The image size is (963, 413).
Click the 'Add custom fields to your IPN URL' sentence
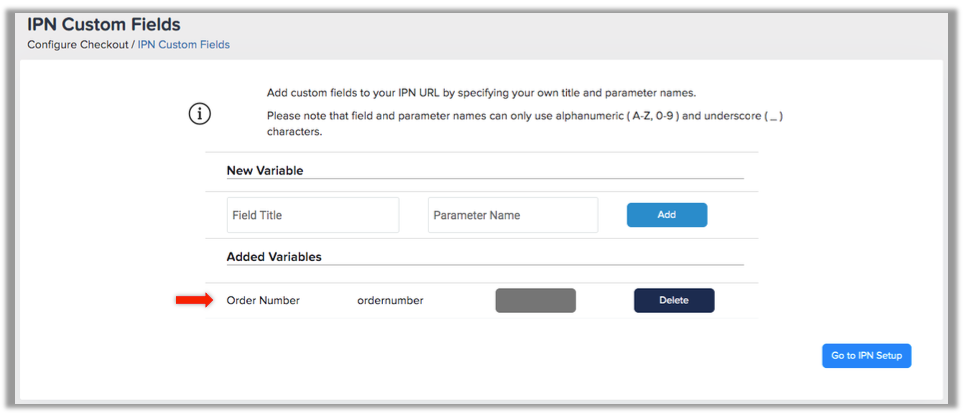(482, 93)
